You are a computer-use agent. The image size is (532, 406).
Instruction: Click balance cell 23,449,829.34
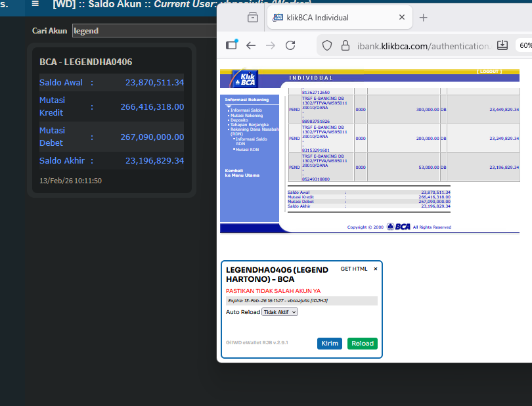[504, 110]
